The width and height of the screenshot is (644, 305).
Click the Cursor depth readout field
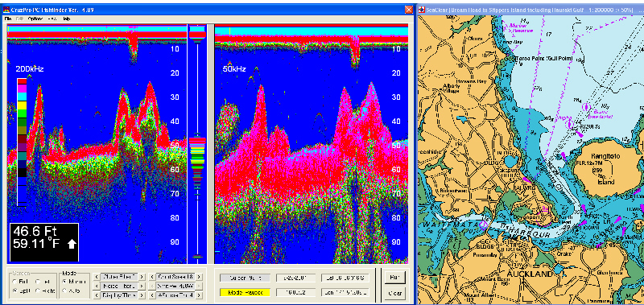tap(245, 278)
